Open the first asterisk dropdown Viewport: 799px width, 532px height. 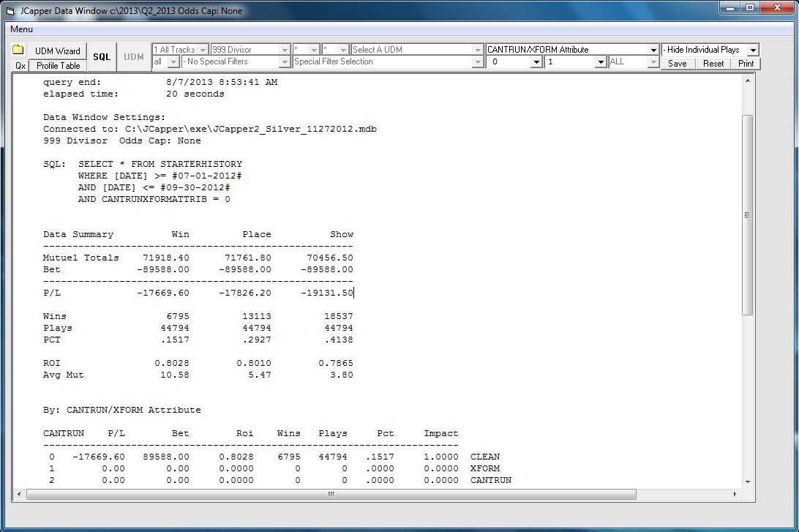(x=315, y=50)
